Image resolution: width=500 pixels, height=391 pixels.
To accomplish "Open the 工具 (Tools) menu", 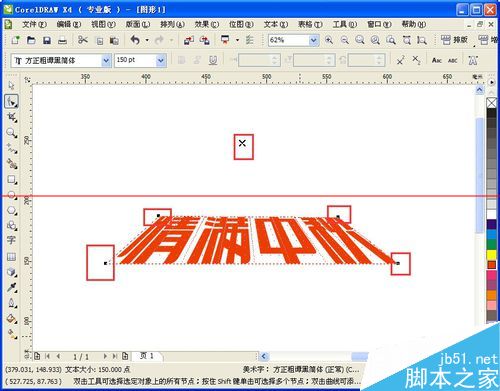I will 344,24.
